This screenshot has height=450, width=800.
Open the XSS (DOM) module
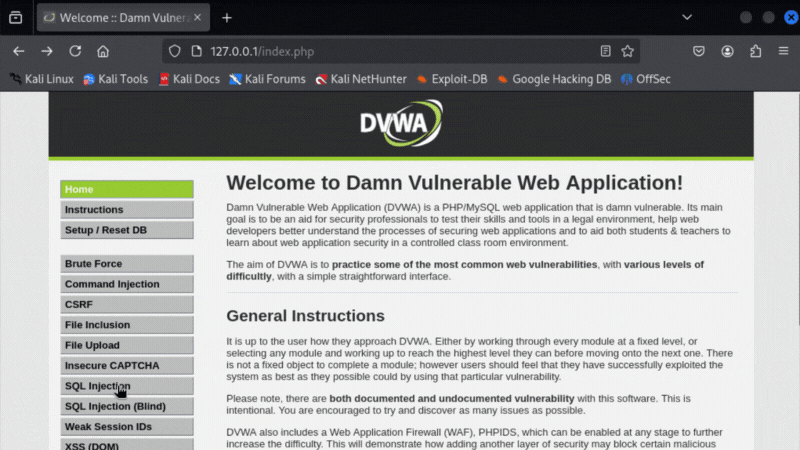click(x=127, y=444)
